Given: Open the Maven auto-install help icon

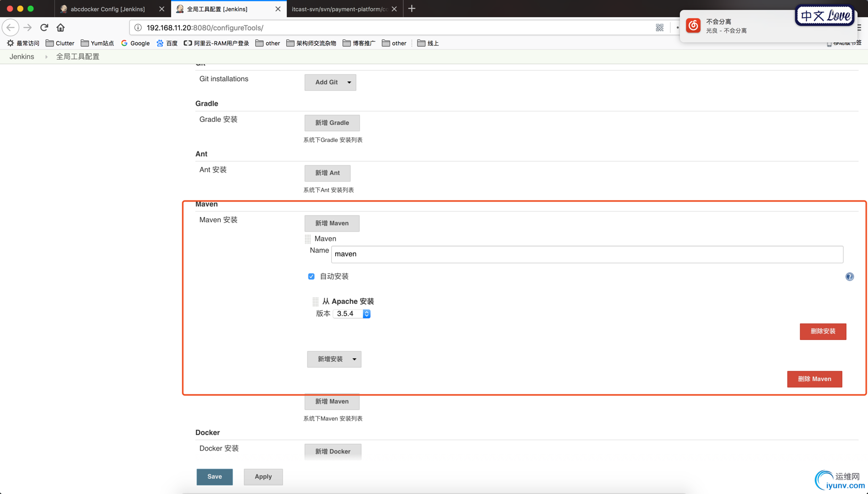Looking at the screenshot, I should 849,277.
